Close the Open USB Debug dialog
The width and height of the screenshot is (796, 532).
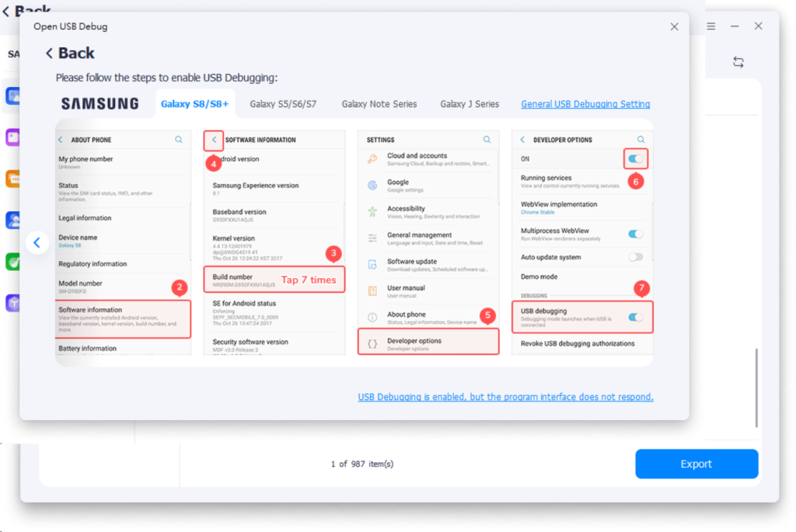674,26
